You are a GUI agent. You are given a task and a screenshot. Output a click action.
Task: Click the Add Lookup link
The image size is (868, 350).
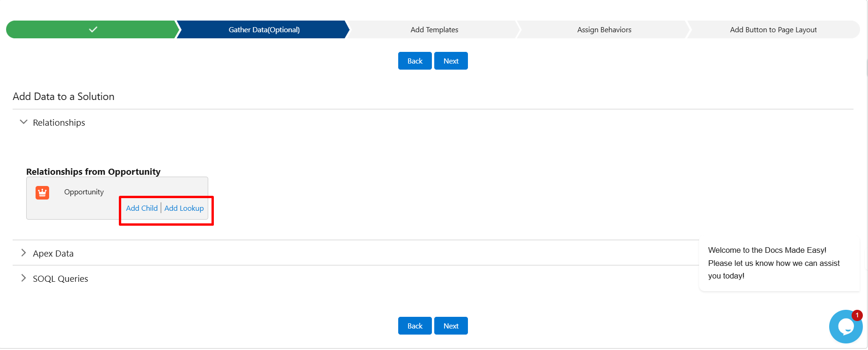pos(184,208)
